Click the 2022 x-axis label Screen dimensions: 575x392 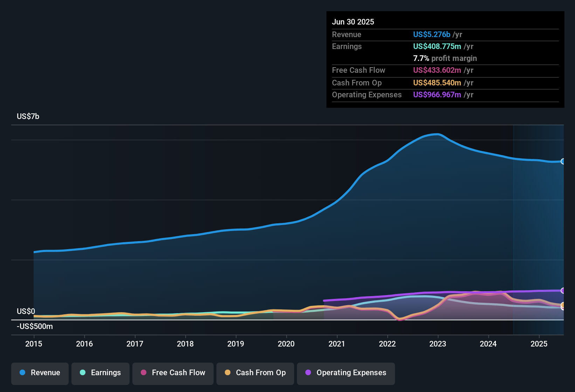click(387, 344)
